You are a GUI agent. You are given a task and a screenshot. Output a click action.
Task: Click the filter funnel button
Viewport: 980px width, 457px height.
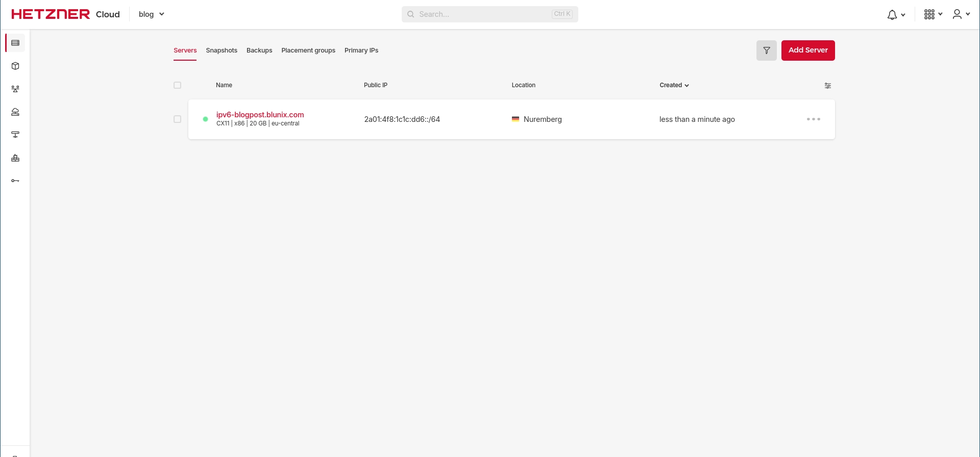pyautogui.click(x=766, y=50)
